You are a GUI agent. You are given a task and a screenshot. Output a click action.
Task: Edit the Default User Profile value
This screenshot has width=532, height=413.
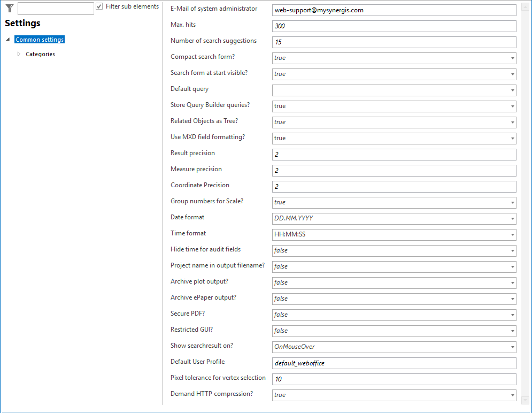click(394, 363)
